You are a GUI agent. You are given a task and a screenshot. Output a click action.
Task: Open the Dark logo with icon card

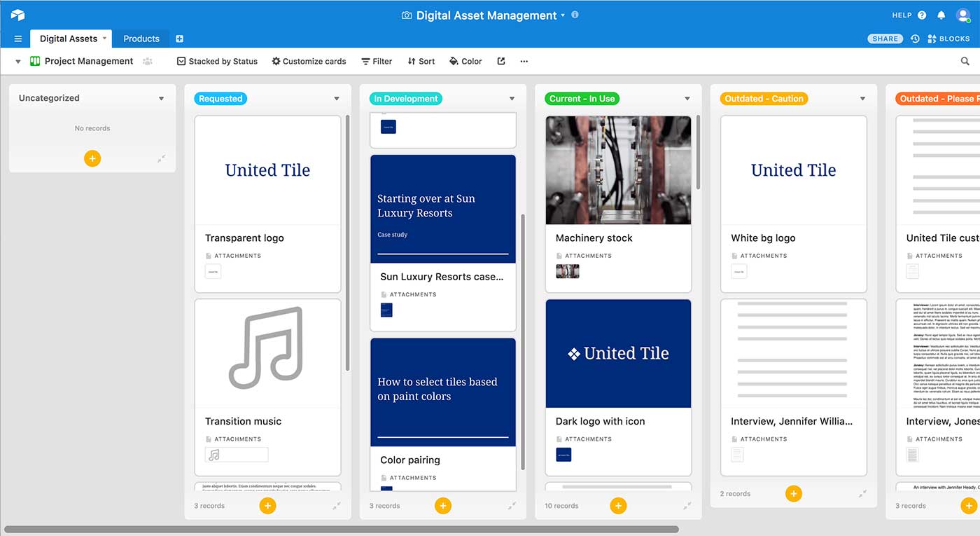click(618, 387)
